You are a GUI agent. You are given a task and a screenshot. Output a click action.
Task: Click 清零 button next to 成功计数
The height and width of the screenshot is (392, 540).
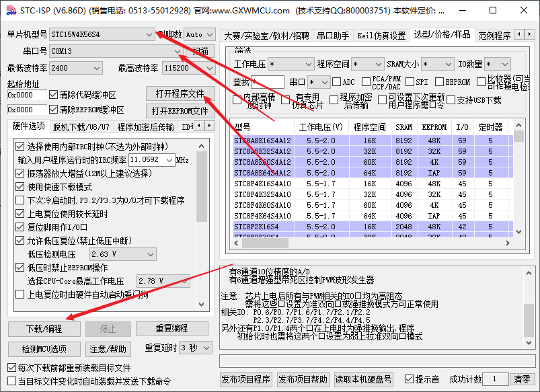coord(522,379)
